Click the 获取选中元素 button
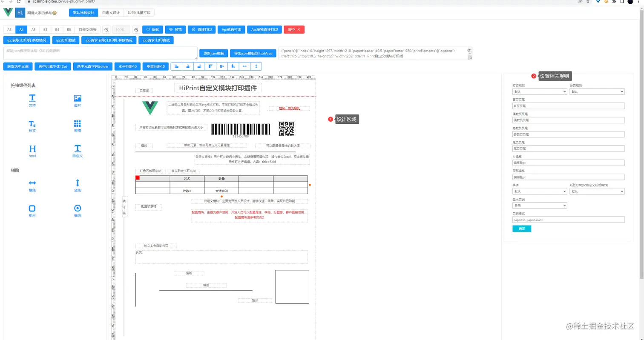The height and width of the screenshot is (340, 644). point(18,66)
